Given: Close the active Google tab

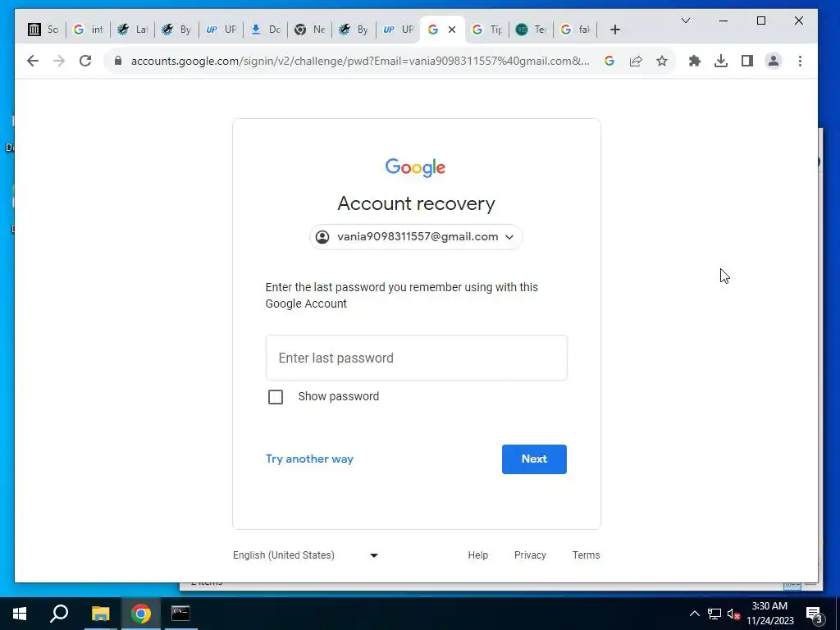Looking at the screenshot, I should [452, 30].
